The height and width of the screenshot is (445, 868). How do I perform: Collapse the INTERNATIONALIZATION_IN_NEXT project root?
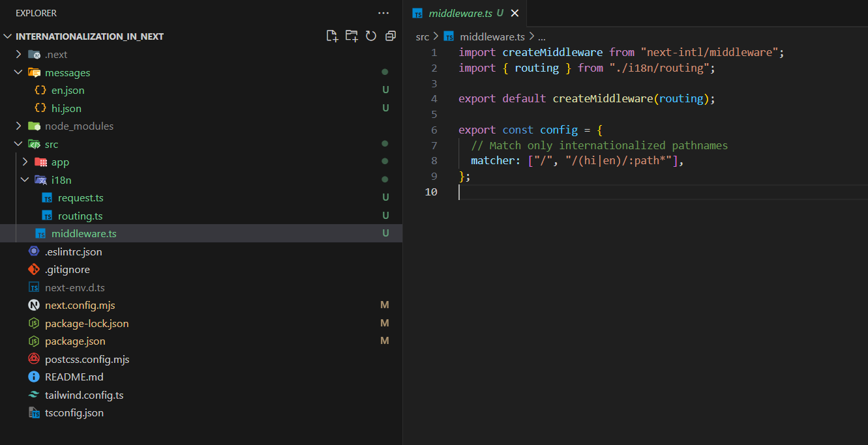coord(8,36)
